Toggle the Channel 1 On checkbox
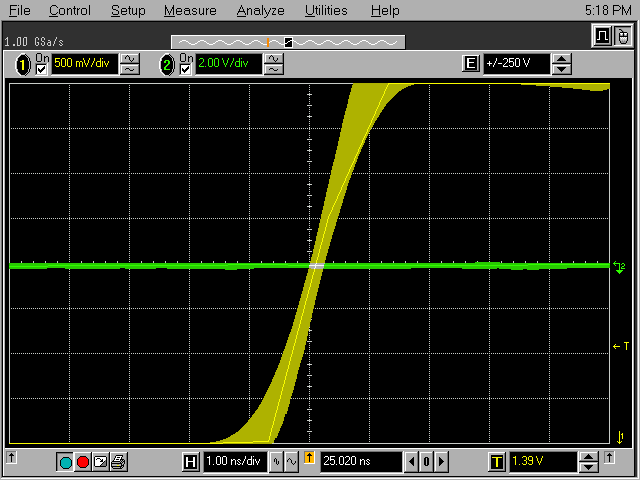 coord(41,69)
